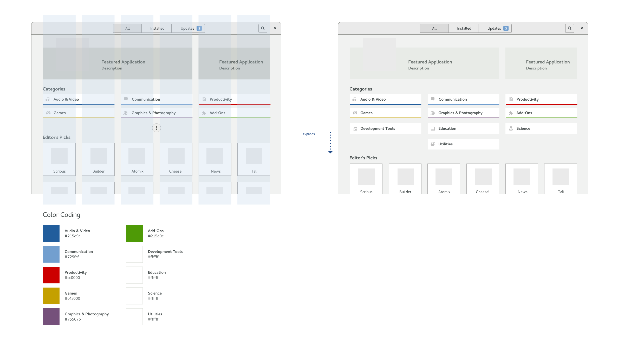Screen dimensions: 624x364
Task: Select the All tab in right window
Action: point(434,28)
